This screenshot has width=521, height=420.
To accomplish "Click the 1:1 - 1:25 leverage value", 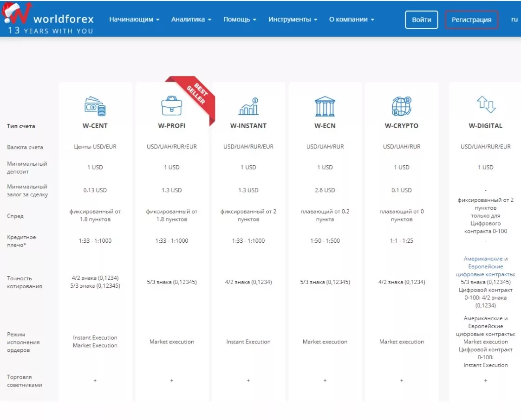I will [401, 241].
